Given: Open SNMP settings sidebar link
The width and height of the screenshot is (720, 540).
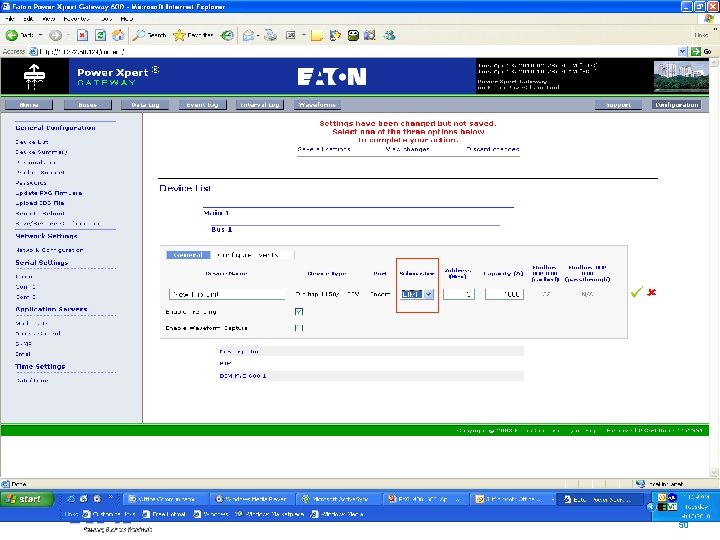Looking at the screenshot, I should (x=23, y=343).
